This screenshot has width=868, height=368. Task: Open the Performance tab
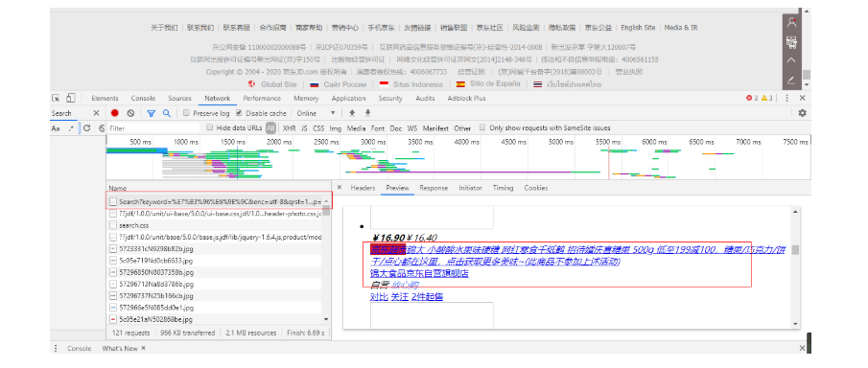coord(261,98)
